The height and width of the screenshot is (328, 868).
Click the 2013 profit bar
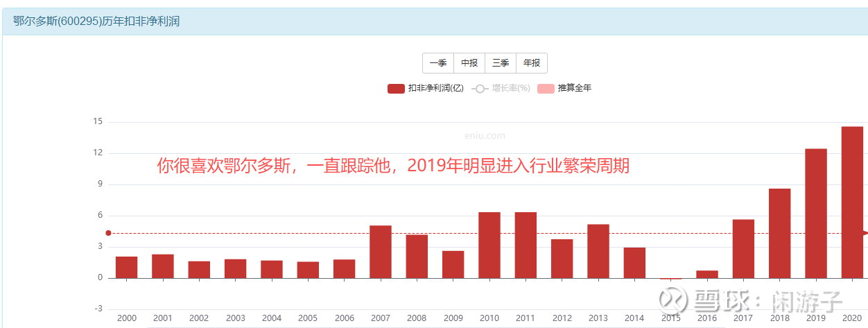click(598, 252)
